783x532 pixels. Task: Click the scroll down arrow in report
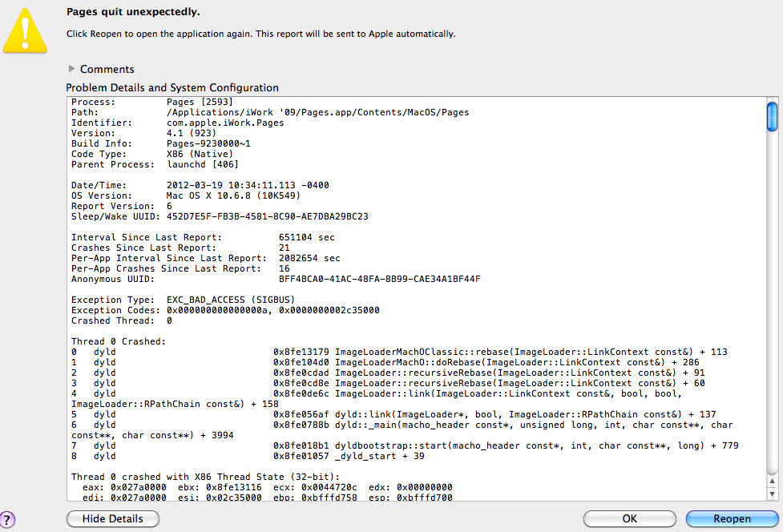pyautogui.click(x=772, y=494)
